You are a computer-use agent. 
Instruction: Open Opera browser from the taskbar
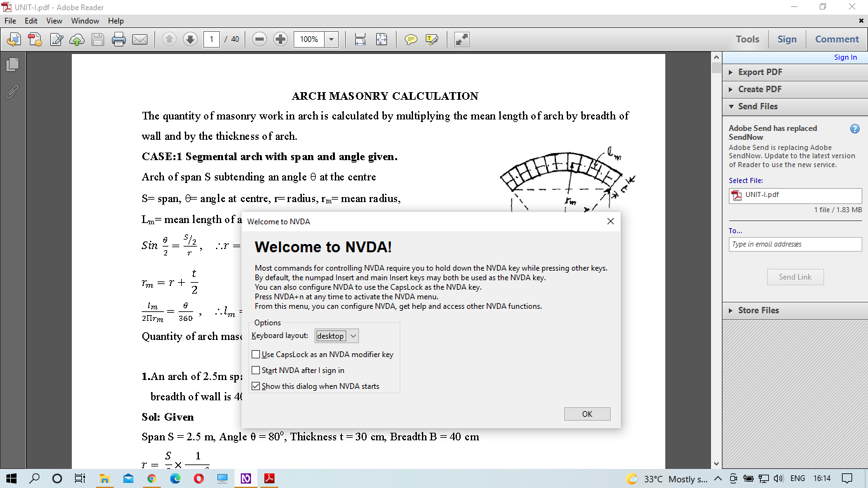pyautogui.click(x=199, y=478)
